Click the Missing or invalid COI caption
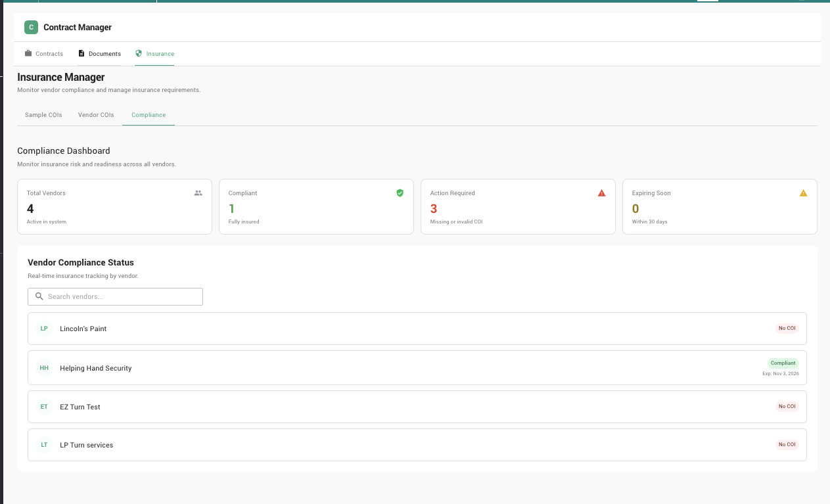The image size is (830, 504). point(457,222)
